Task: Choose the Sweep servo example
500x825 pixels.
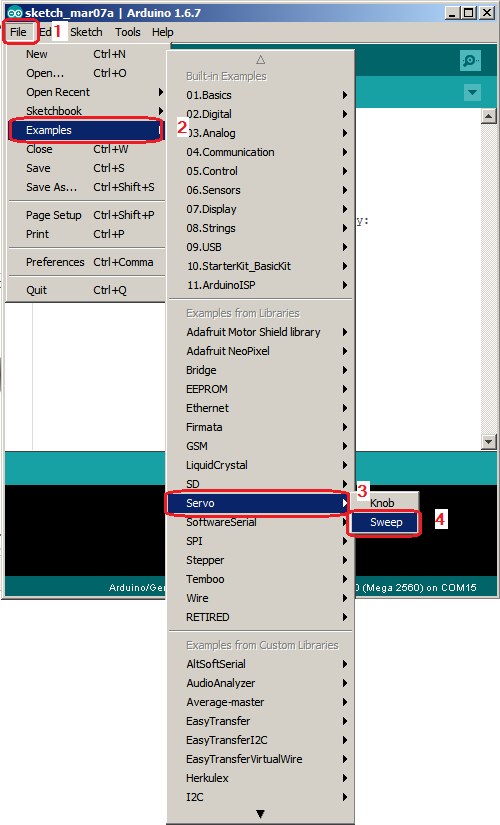Action: point(385,522)
